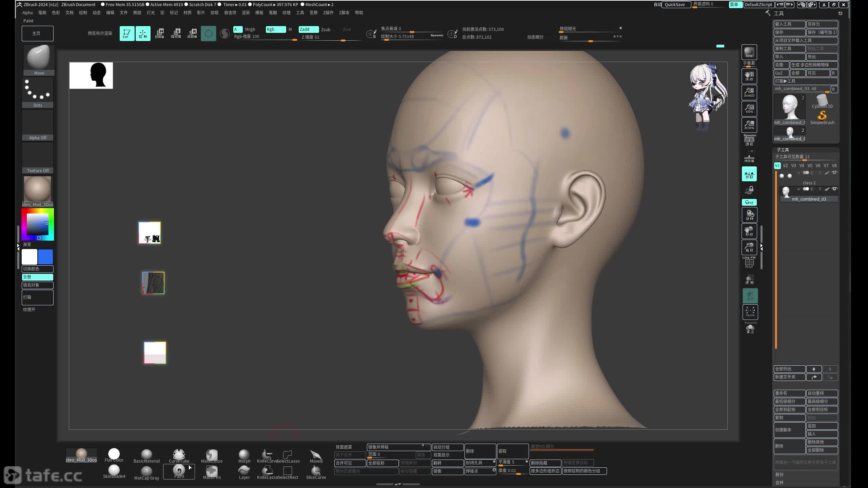Open the Texture Off selector
Screen dimensions: 868x488
click(38, 158)
